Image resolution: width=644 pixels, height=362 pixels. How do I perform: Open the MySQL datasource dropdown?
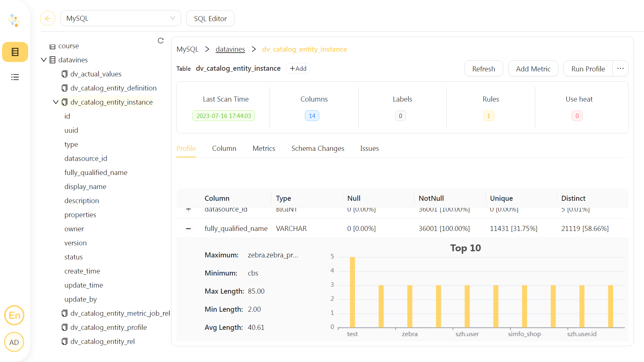pos(120,18)
